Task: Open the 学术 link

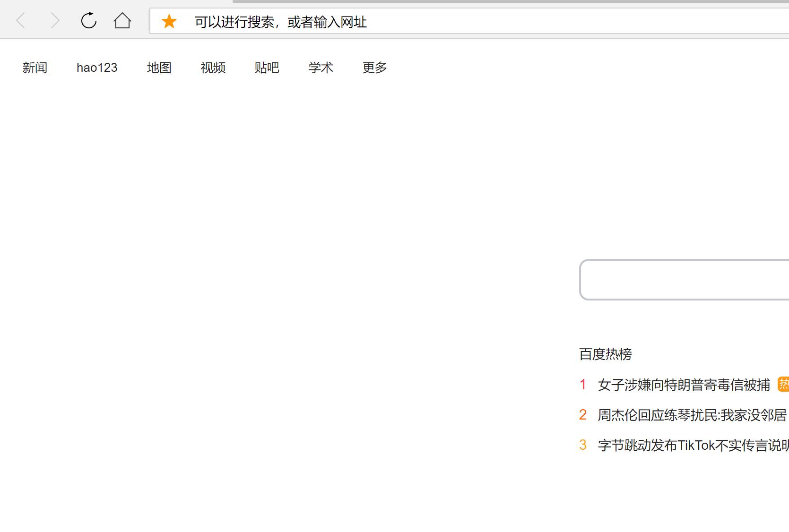Action: (321, 68)
